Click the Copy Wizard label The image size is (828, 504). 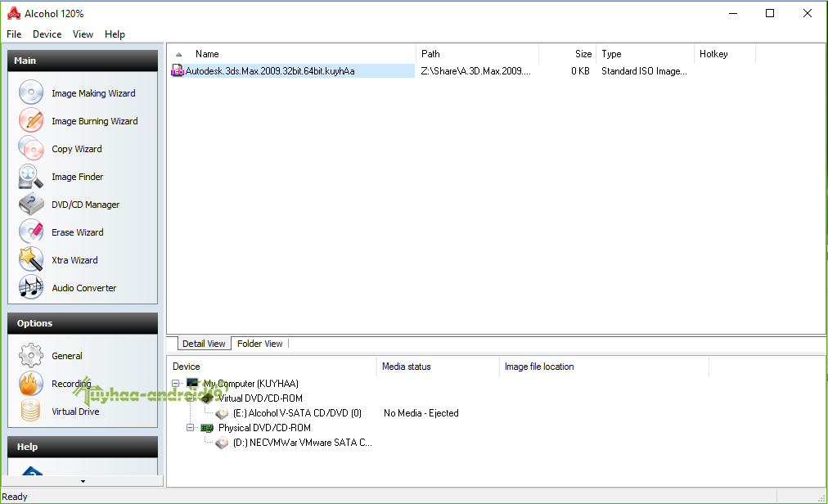coord(77,149)
